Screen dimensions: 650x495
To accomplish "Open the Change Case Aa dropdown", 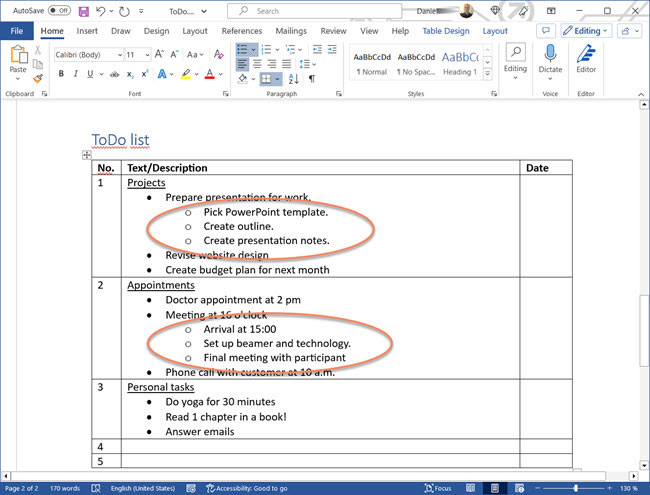I will 195,54.
